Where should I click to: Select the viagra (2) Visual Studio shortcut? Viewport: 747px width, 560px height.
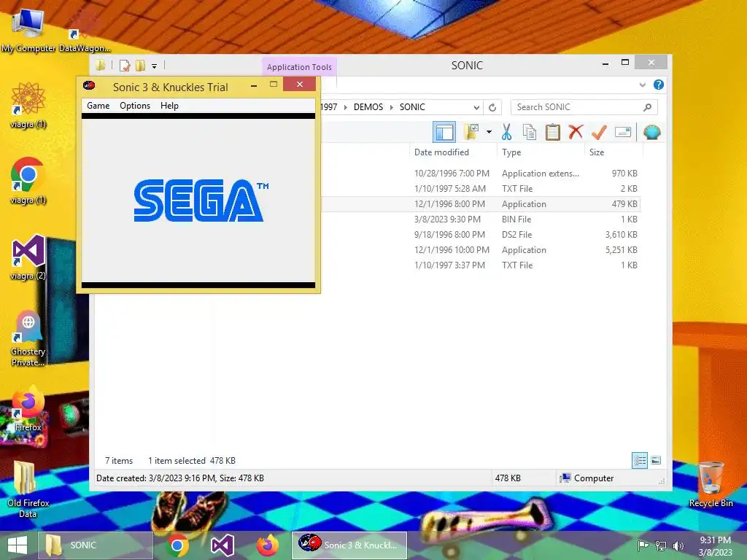(28, 257)
